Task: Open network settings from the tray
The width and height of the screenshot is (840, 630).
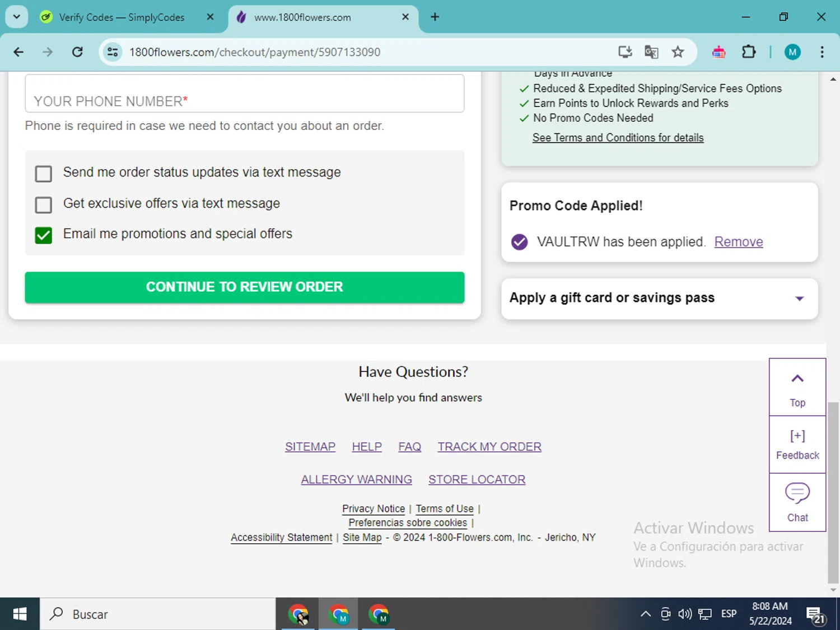Action: coord(705,614)
